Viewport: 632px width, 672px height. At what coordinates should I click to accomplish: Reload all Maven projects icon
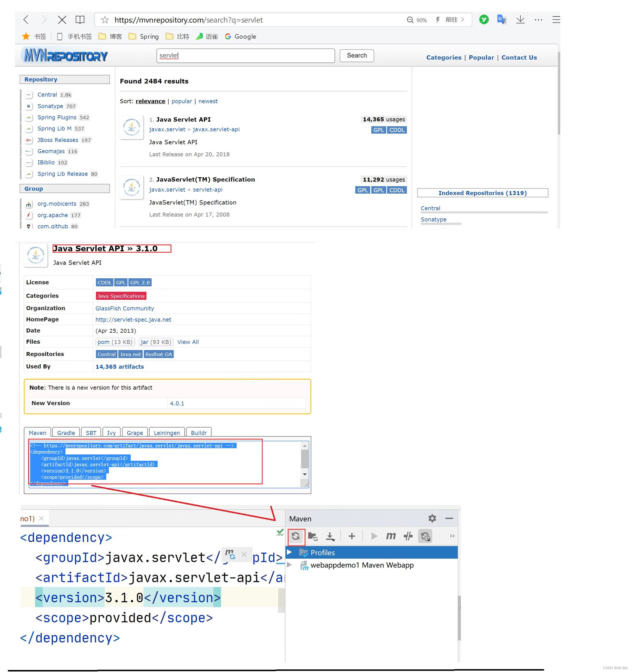point(296,536)
